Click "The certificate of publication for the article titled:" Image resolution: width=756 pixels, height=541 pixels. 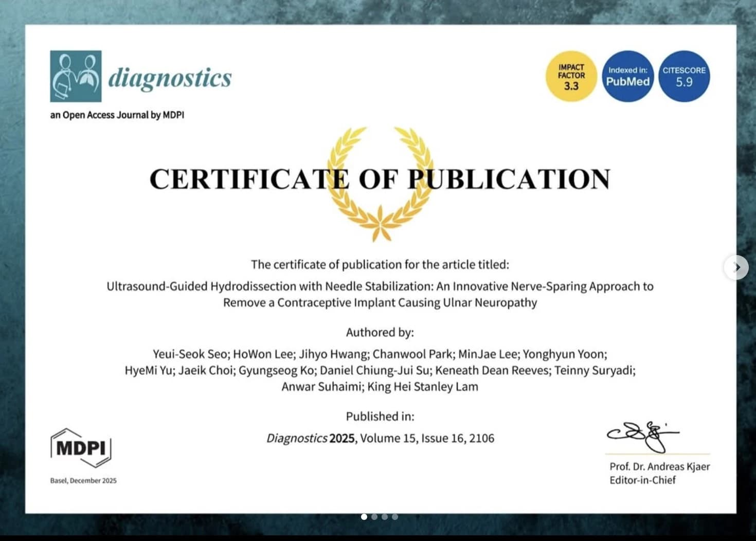[x=380, y=264]
